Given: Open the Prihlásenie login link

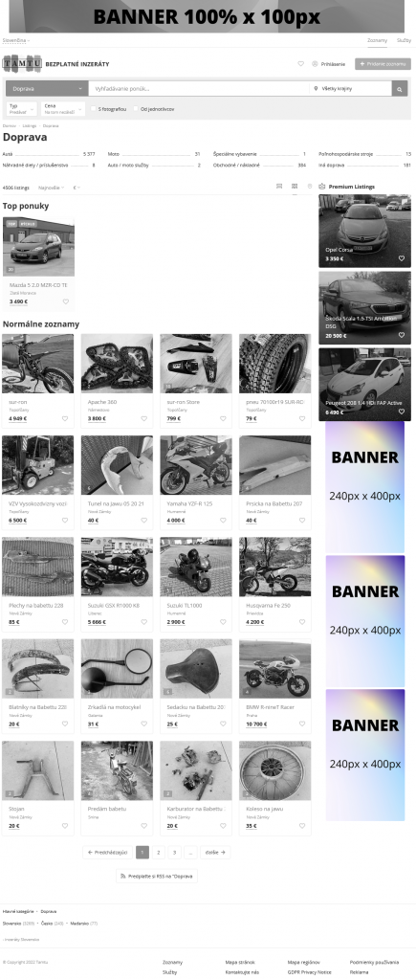Looking at the screenshot, I should (x=329, y=64).
